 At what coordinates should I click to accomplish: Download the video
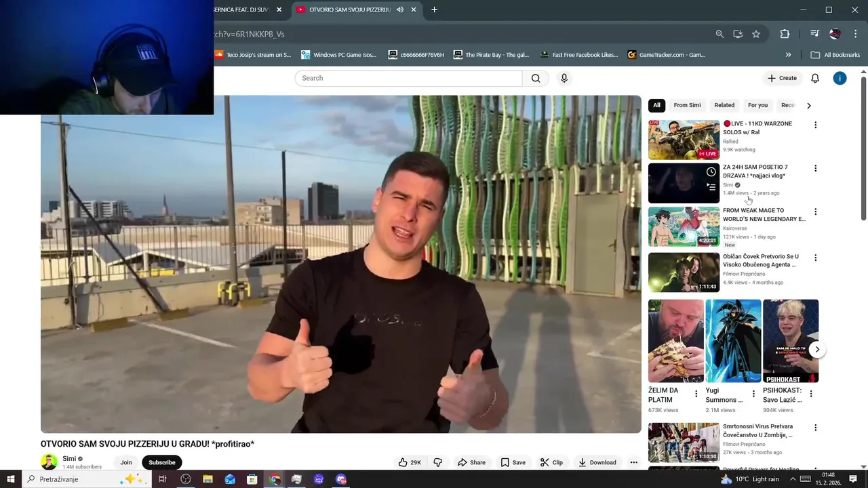(597, 462)
